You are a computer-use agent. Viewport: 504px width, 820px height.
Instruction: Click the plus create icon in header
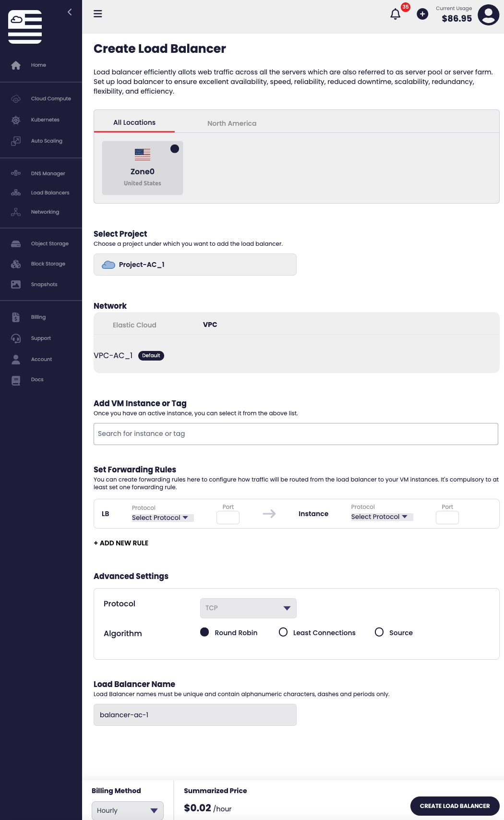[422, 14]
